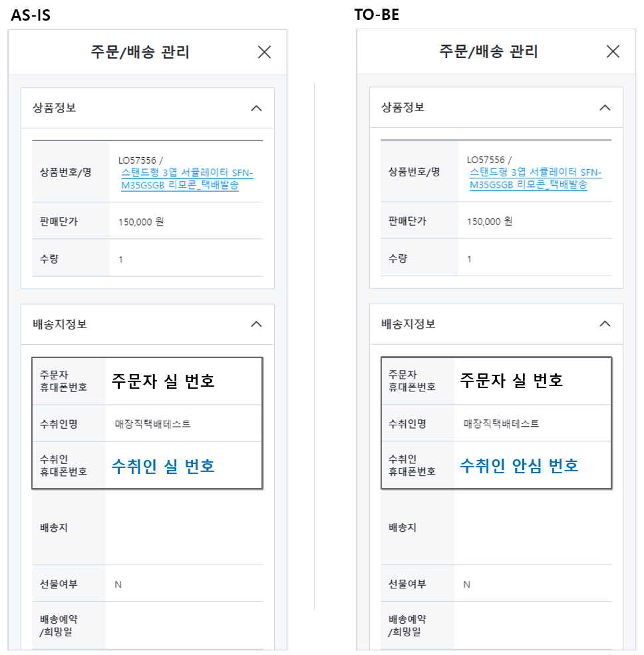Collapse 배송지정보 section in AS-IS panel
644x655 pixels.
pyautogui.click(x=256, y=324)
